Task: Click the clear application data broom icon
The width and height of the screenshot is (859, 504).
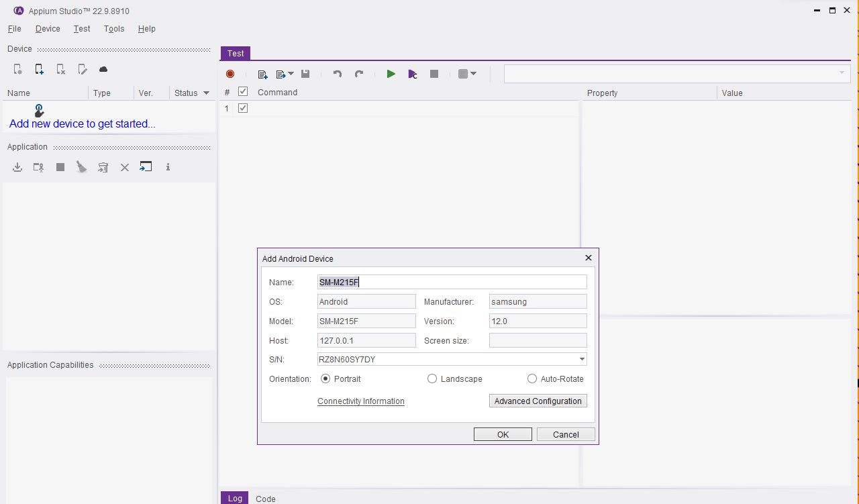Action: [82, 167]
